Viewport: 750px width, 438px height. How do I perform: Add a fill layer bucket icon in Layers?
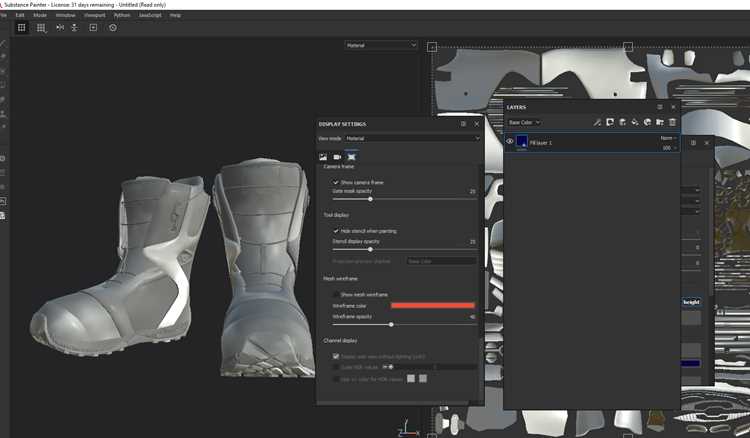click(x=635, y=122)
